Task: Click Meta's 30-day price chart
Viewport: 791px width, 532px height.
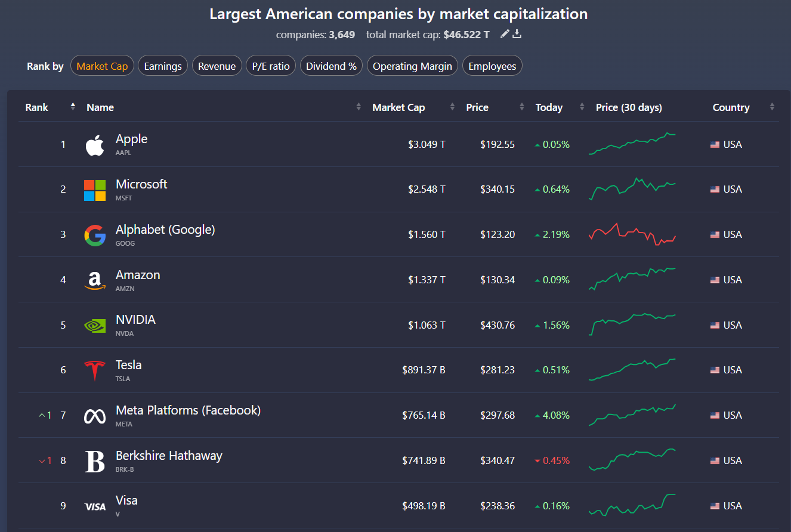Action: 632,415
